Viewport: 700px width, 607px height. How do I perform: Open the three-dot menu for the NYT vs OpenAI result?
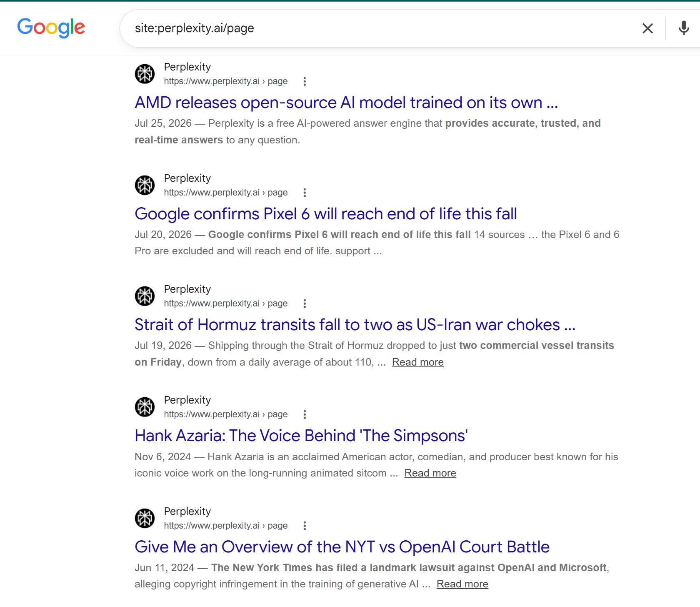pos(305,526)
